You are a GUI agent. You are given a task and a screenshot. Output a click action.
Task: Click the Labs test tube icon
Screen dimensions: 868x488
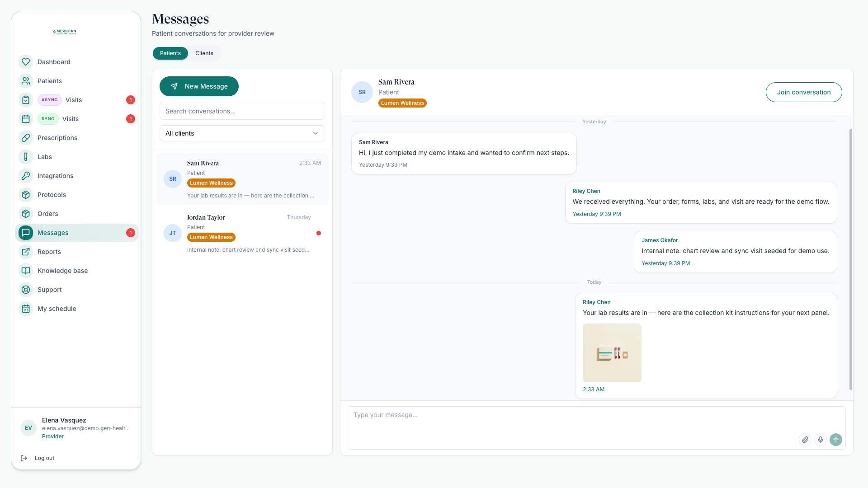click(26, 157)
